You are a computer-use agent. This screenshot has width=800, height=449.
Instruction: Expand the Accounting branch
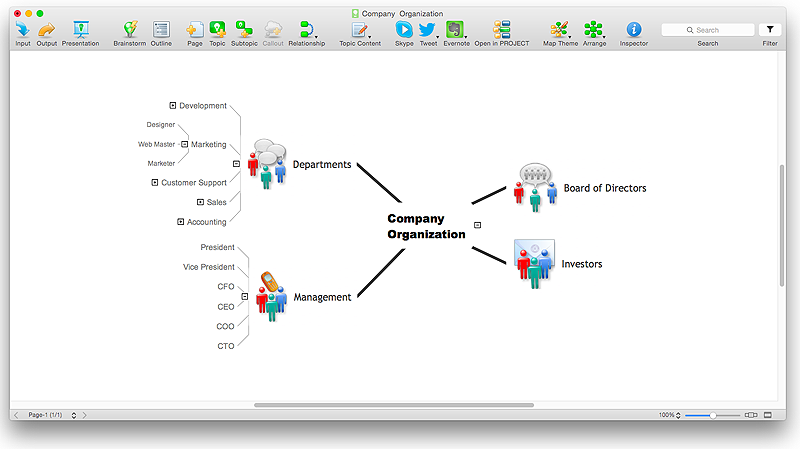click(181, 222)
